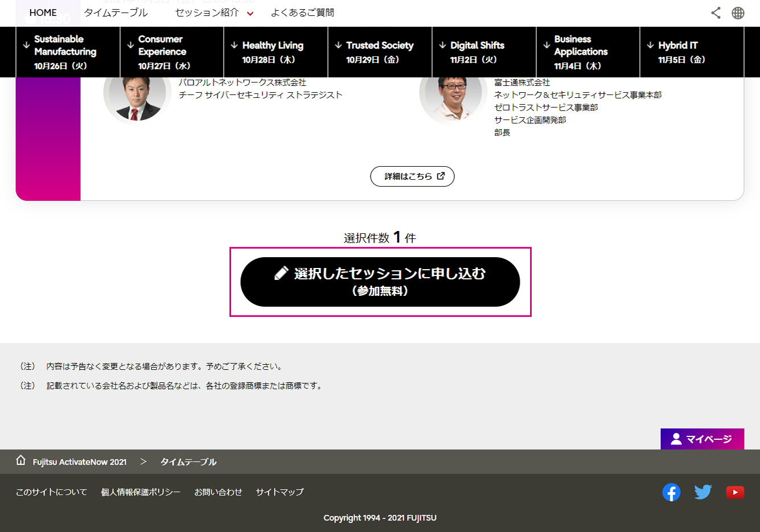760x532 pixels.
Task: Jump to Trusted Society 10月29日 tab
Action: point(380,52)
